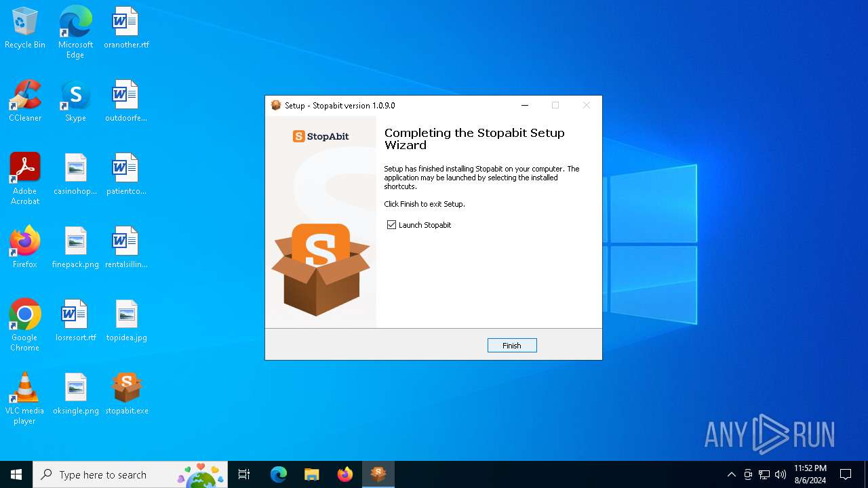Image resolution: width=868 pixels, height=488 pixels.
Task: Open the volume control tray icon
Action: [x=781, y=474]
